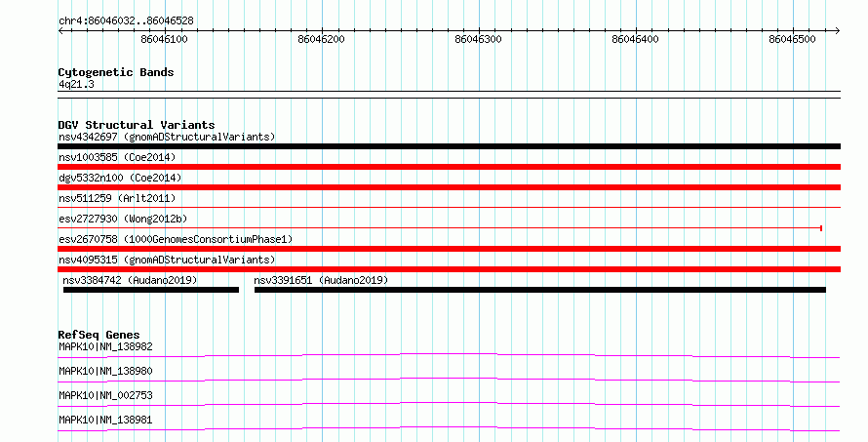This screenshot has height=442, width=868.
Task: Open the Cytogenetic Bands track heading
Action: point(116,72)
